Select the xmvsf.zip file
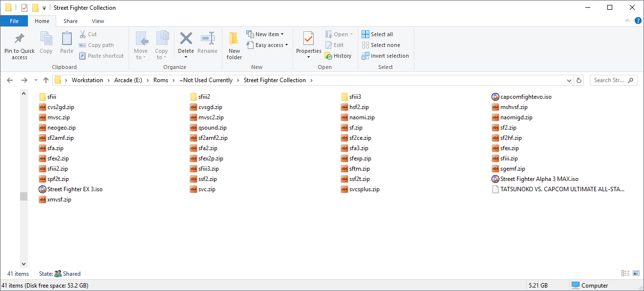This screenshot has height=291, width=644. click(55, 200)
